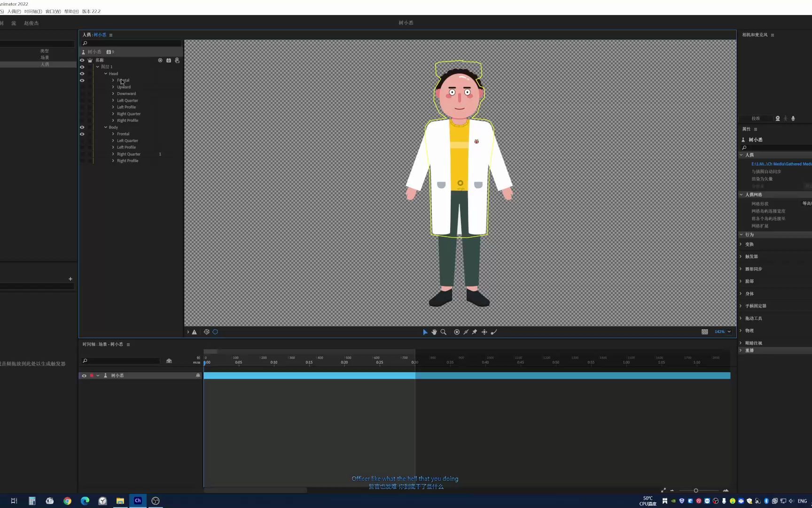Collapse the Head group in the puppet panel
The width and height of the screenshot is (812, 508).
(106, 73)
